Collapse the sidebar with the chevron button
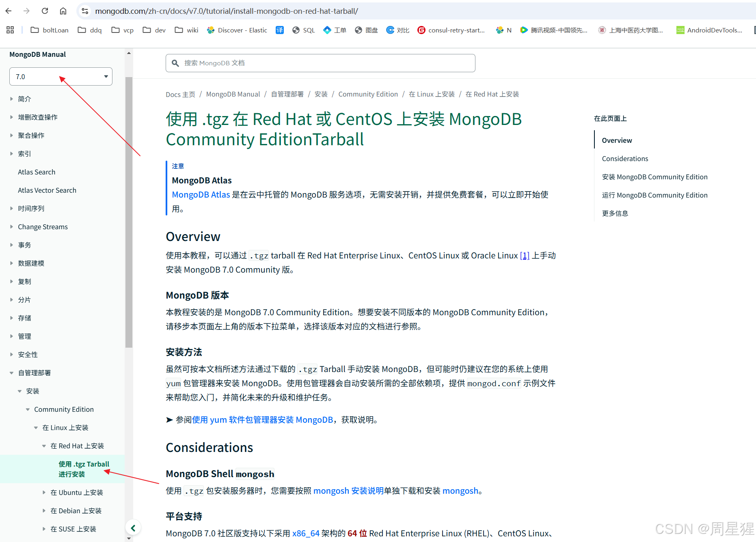756x542 pixels. [x=133, y=528]
